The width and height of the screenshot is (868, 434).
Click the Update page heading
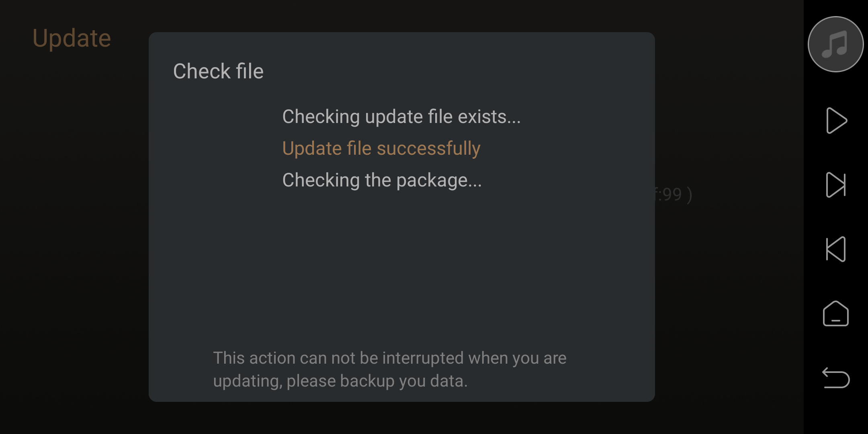[72, 39]
